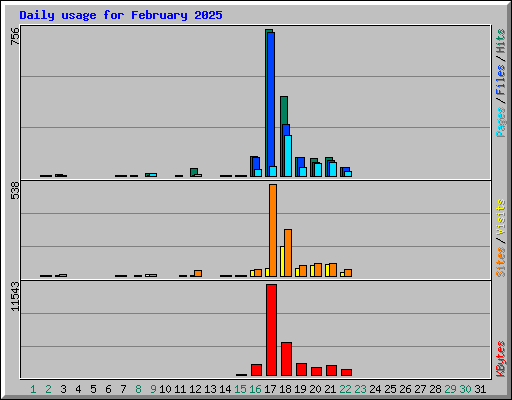
Task: Select the tallest red KBytes bar on day 17
Action: click(x=271, y=330)
